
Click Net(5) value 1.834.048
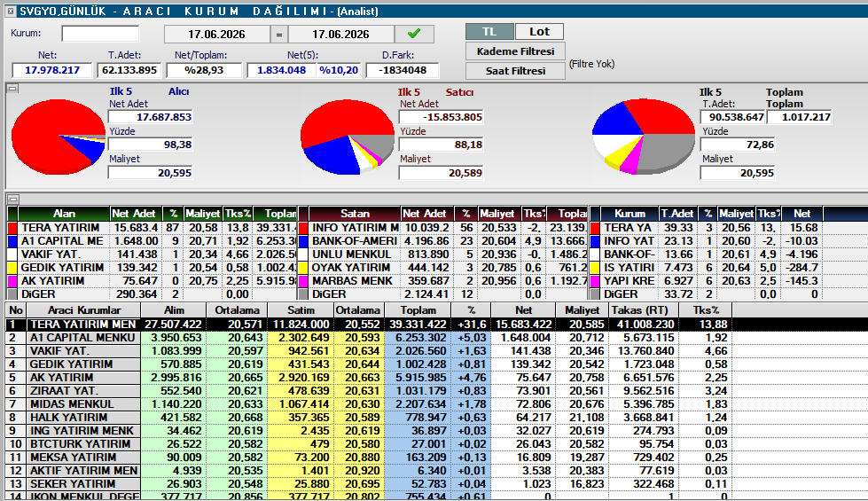(281, 70)
